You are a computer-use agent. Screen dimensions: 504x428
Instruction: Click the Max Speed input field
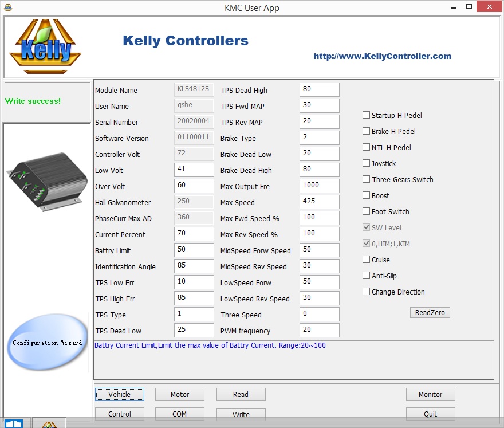(319, 202)
